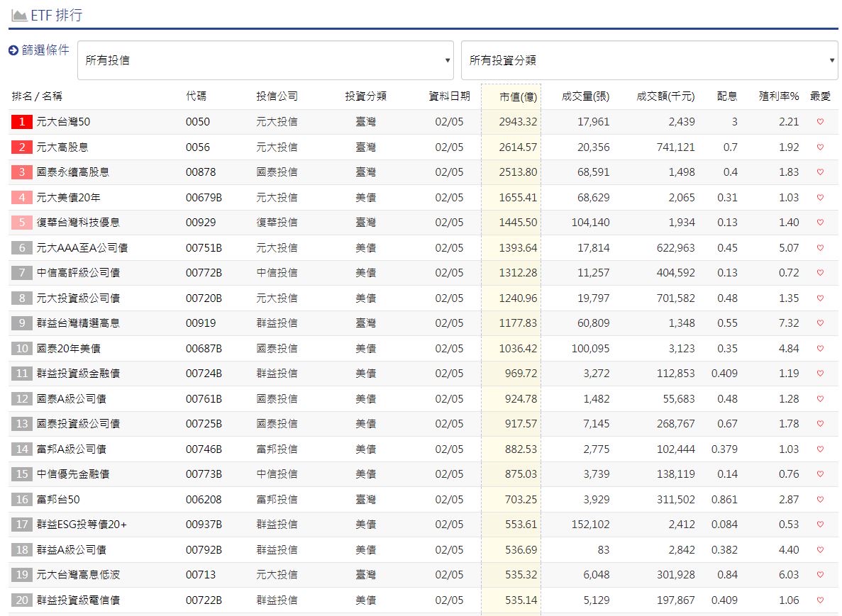Toggle favorite heart for 群益投資級電信債
Image resolution: width=842 pixels, height=616 pixels.
click(x=820, y=600)
